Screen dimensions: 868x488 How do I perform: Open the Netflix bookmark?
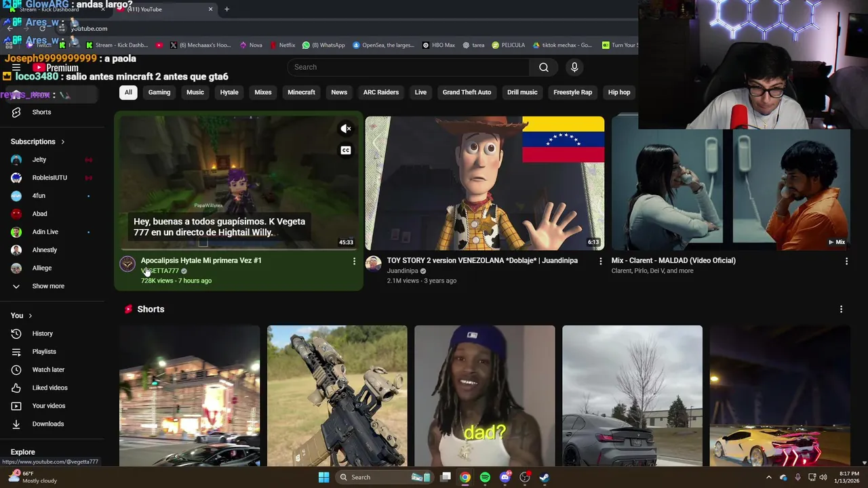coord(282,45)
